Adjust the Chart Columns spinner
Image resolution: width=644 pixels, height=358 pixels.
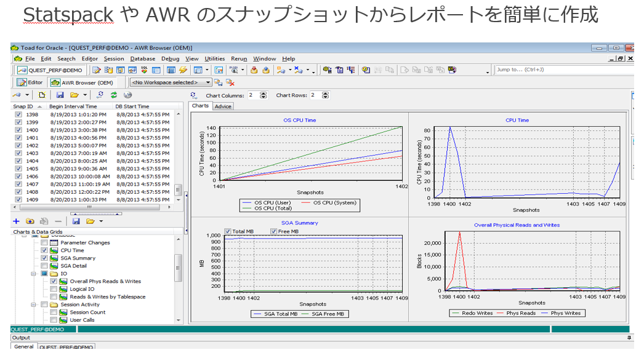point(264,95)
